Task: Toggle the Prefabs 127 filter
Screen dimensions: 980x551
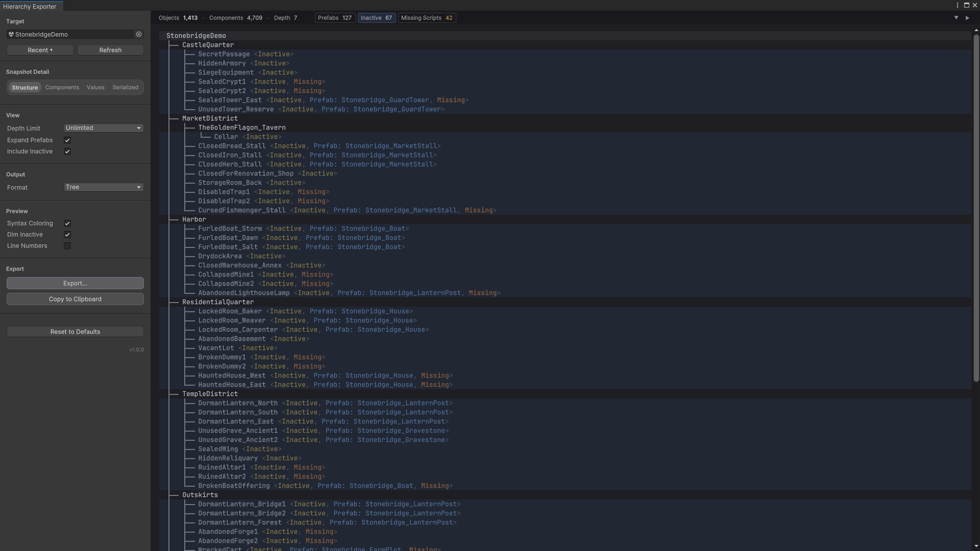Action: pos(335,18)
